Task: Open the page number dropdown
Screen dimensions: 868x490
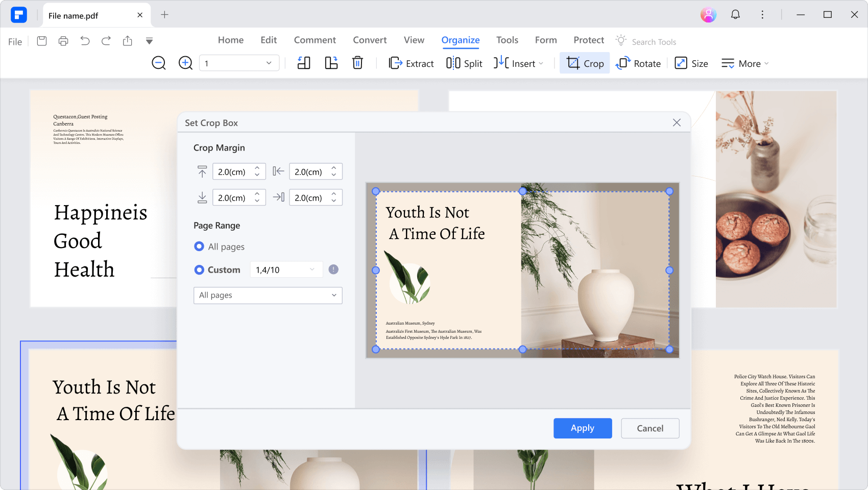Action: [239, 63]
